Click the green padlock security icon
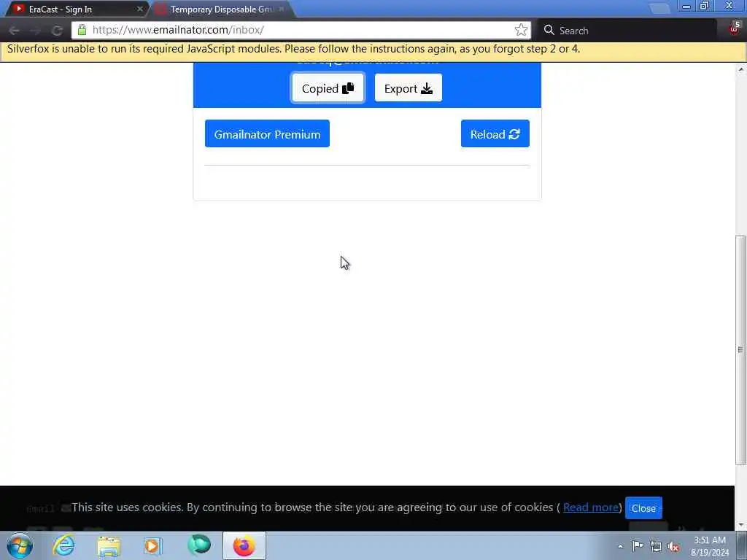Image resolution: width=747 pixels, height=560 pixels. pos(82,30)
